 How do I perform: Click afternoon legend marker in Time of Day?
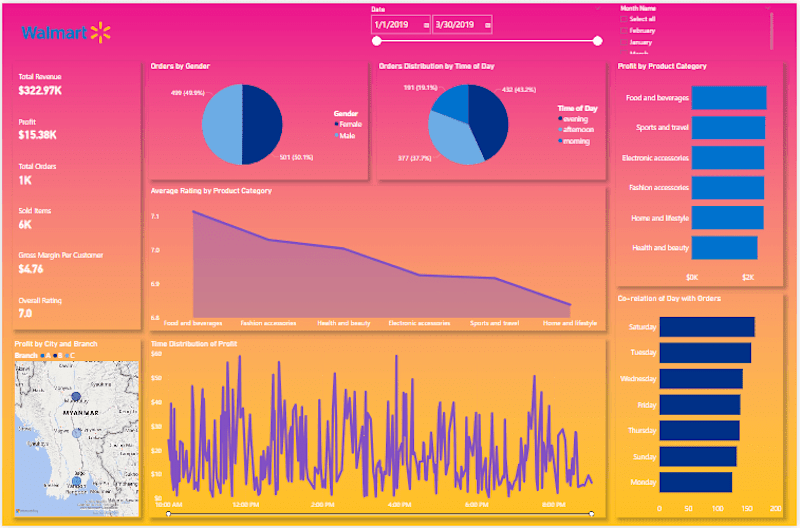click(560, 130)
